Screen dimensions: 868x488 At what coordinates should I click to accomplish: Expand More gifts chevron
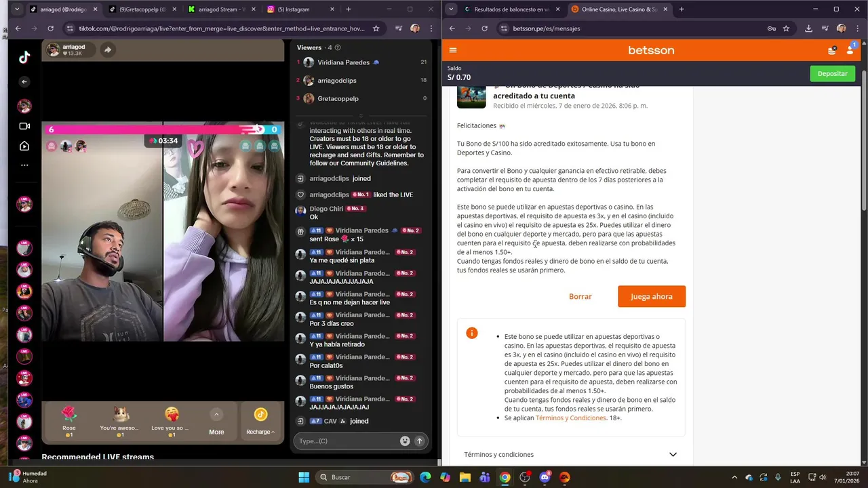tap(216, 415)
